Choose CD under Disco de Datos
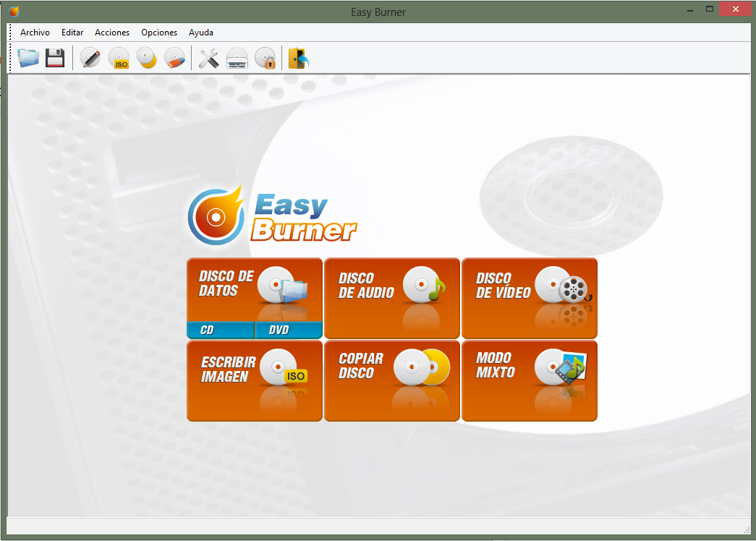Viewport: 756px width, 541px height. tap(221, 330)
